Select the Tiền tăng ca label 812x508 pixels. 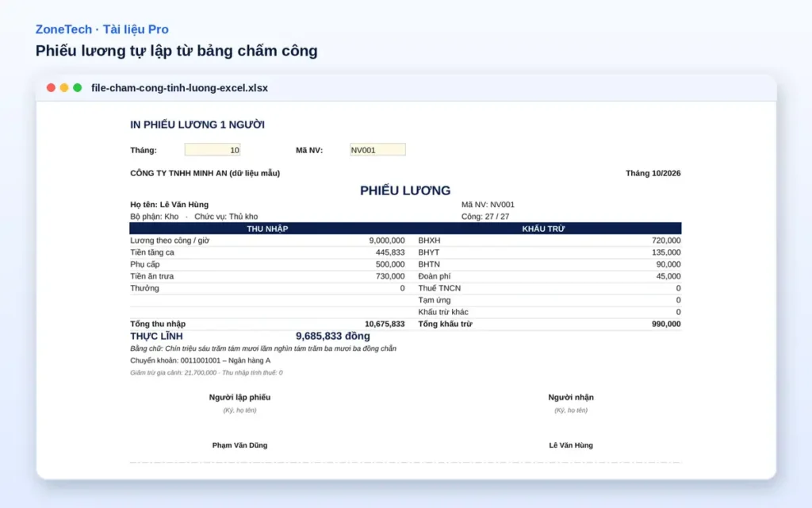151,252
